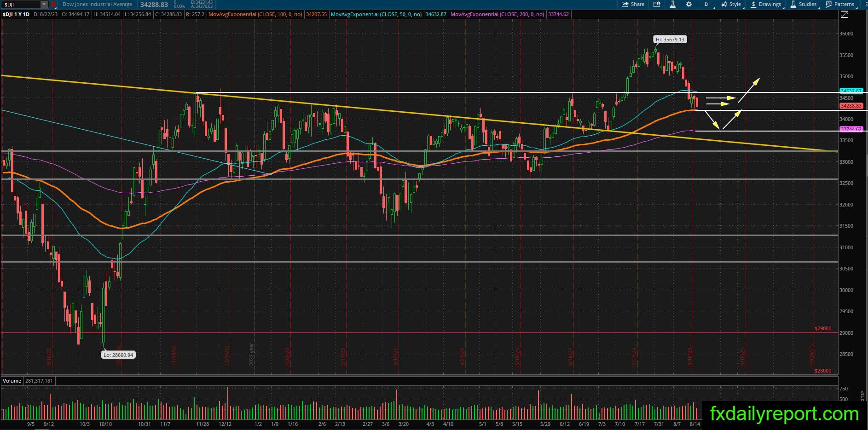
Task: Click the Range value R: 257.2
Action: pyautogui.click(x=195, y=14)
